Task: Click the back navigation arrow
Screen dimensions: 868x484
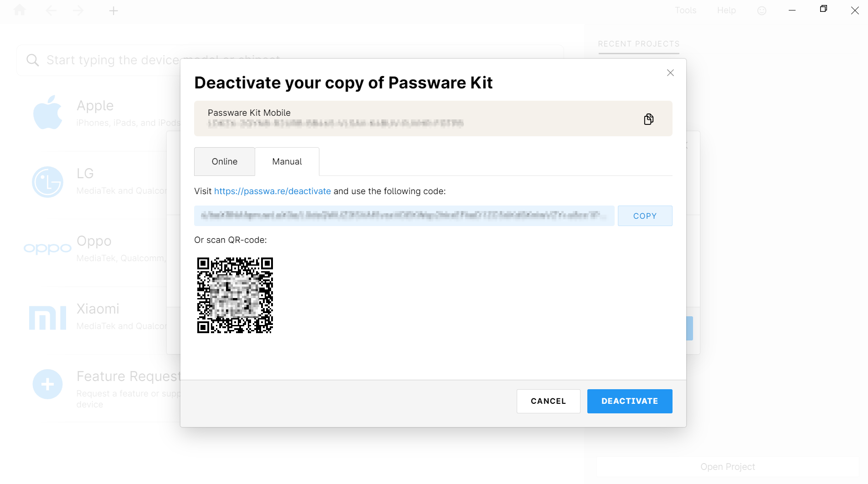Action: [51, 10]
